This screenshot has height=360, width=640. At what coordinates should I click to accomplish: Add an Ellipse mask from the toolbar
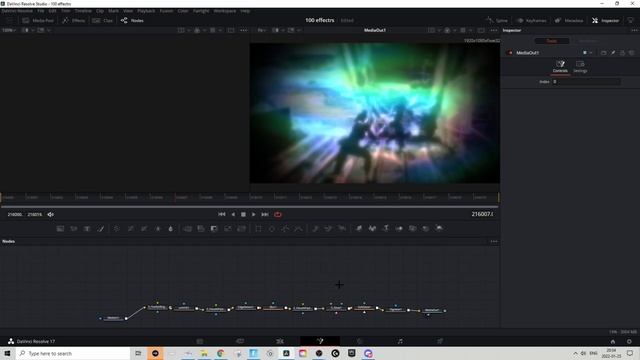[x=271, y=229]
